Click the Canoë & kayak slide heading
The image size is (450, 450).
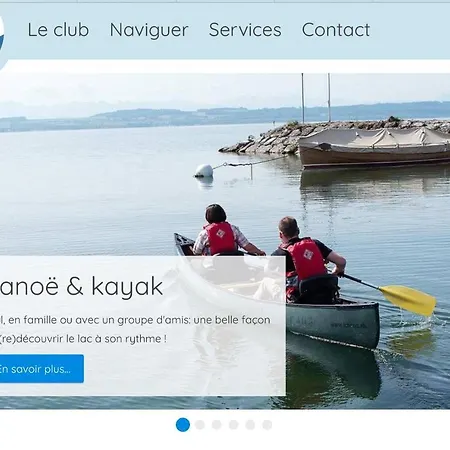pyautogui.click(x=81, y=287)
